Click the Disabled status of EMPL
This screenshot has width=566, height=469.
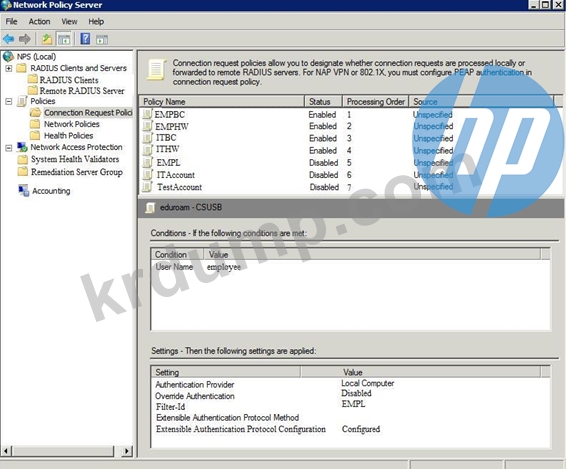click(324, 162)
